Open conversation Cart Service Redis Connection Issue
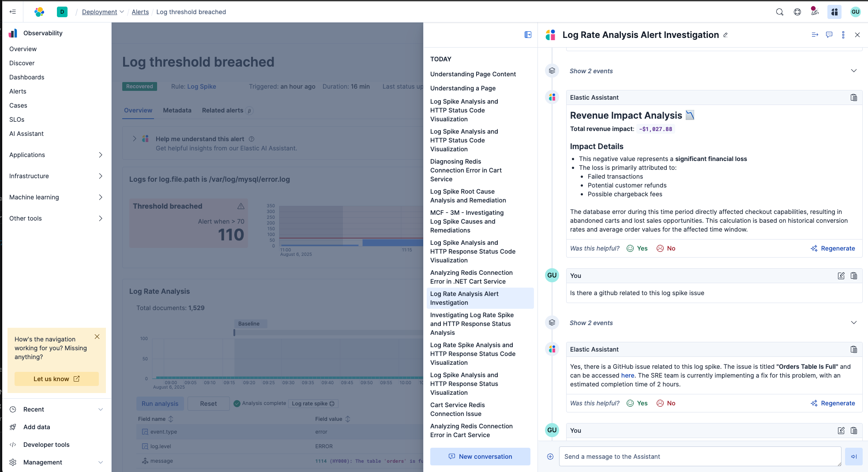 click(480, 409)
